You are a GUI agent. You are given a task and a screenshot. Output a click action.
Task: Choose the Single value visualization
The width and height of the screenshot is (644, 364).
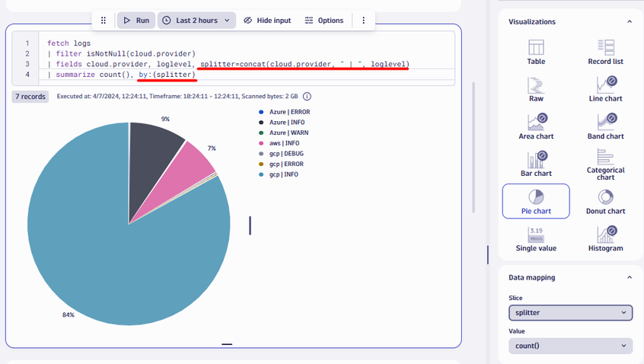(536, 238)
